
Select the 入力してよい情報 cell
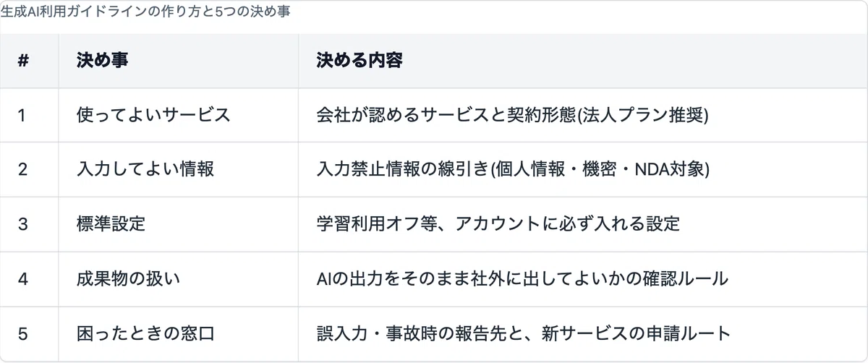(x=179, y=169)
